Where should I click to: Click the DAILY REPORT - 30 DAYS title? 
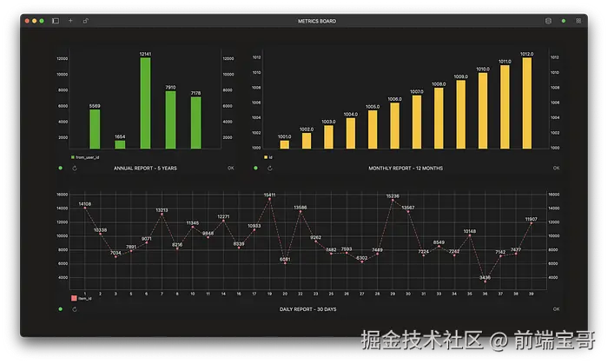[x=307, y=309]
